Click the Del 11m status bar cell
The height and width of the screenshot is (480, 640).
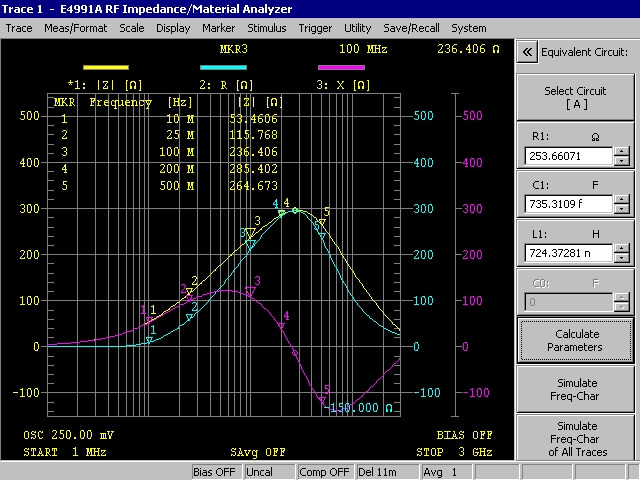point(388,472)
